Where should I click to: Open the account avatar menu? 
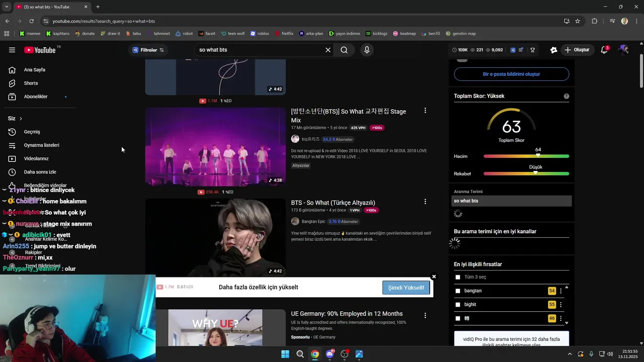point(623,50)
